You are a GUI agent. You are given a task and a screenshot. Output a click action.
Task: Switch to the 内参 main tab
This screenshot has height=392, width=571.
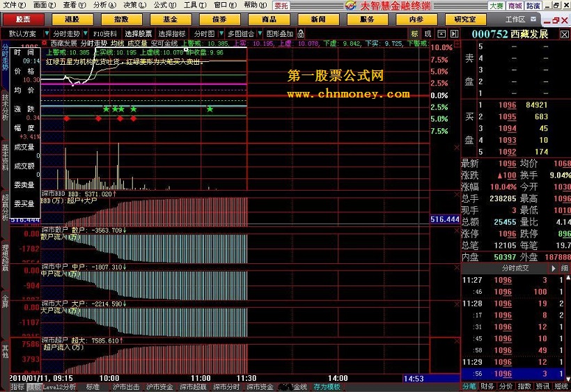pyautogui.click(x=416, y=19)
